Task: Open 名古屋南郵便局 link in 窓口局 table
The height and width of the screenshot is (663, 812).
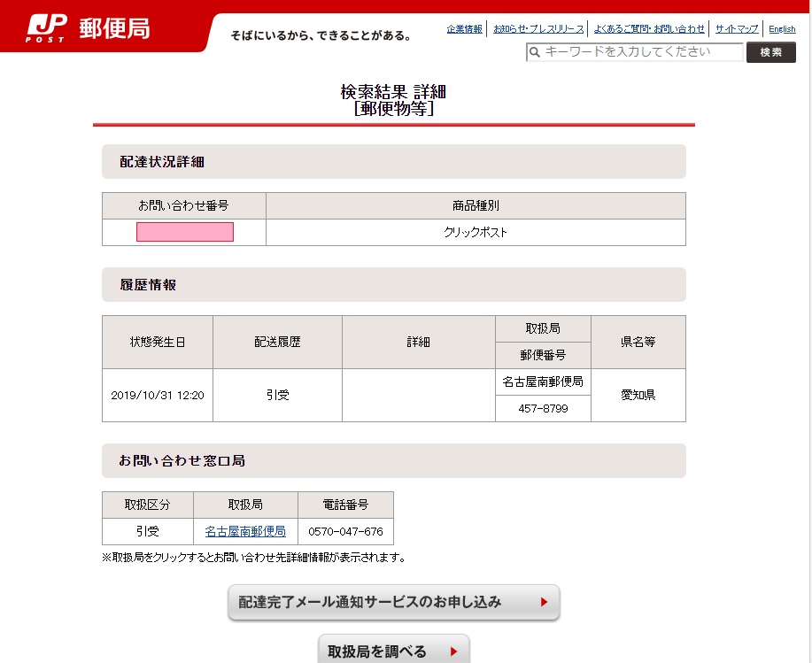Action: point(245,531)
